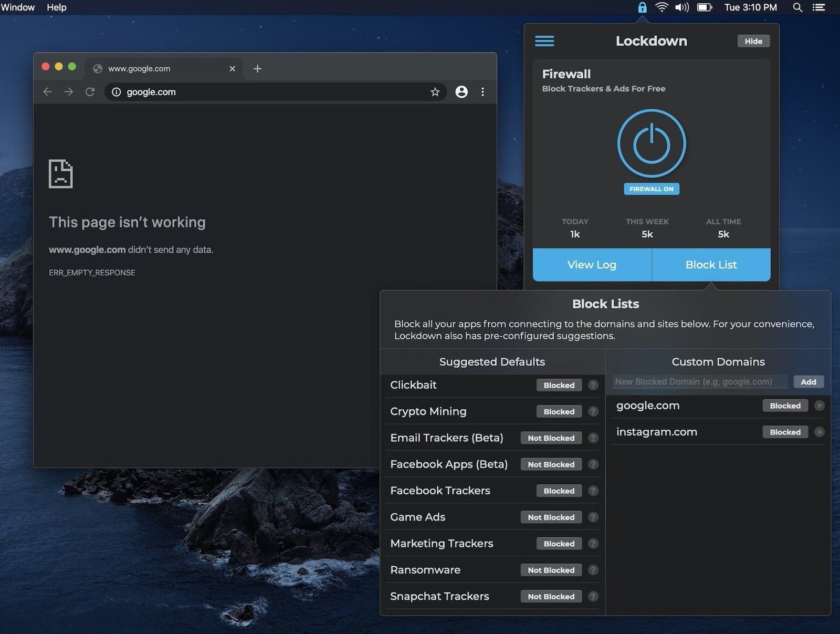The image size is (840, 634).
Task: Click help icon next to Ransomware
Action: [593, 570]
